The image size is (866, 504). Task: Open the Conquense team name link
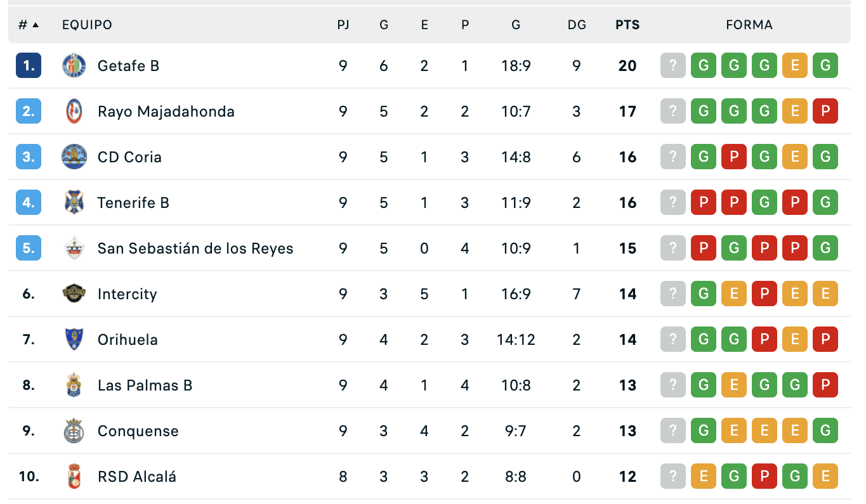(x=138, y=431)
